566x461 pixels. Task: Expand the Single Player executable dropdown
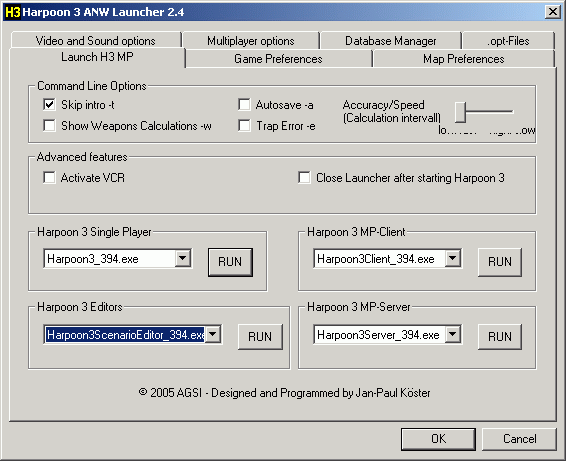183,258
